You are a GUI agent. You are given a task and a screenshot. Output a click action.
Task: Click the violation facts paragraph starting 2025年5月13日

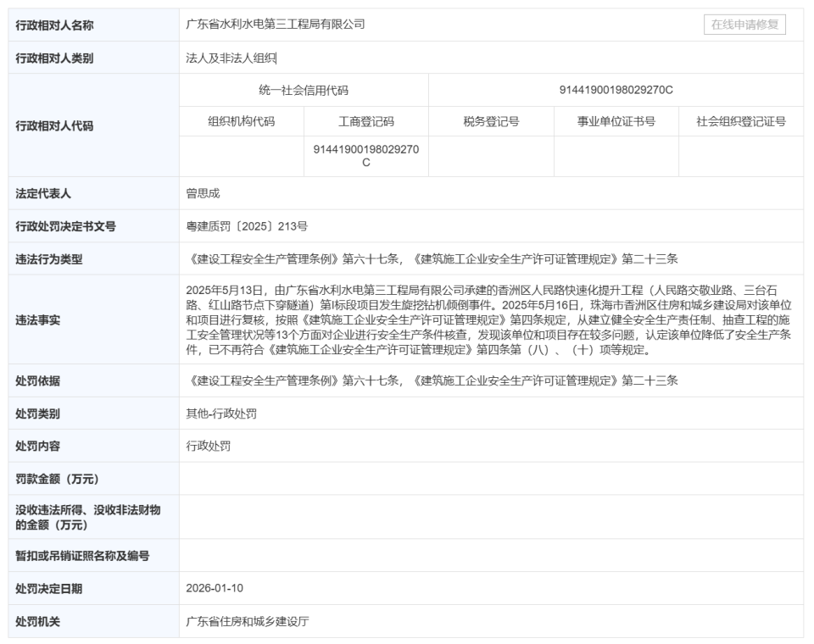coord(488,320)
